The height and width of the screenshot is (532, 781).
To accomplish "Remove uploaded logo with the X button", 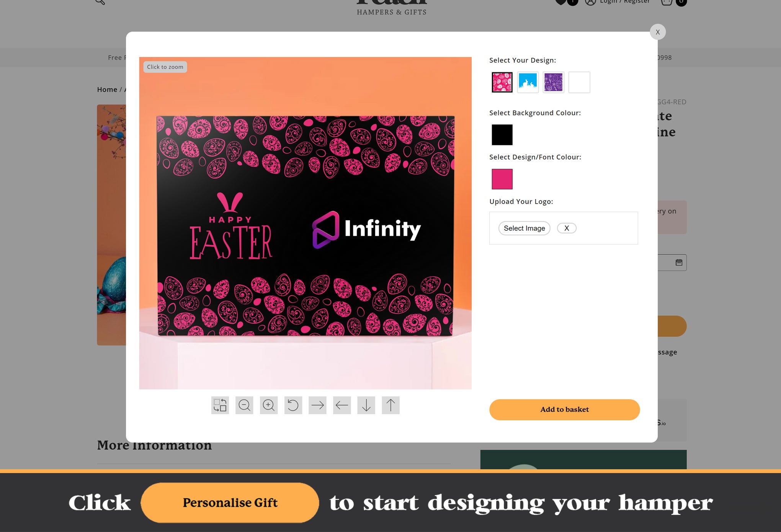I will click(x=567, y=228).
